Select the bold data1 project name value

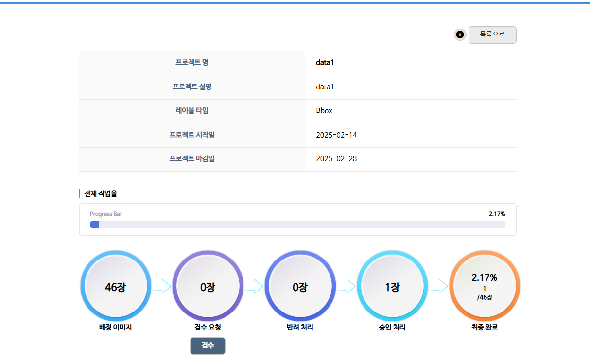[x=325, y=63]
